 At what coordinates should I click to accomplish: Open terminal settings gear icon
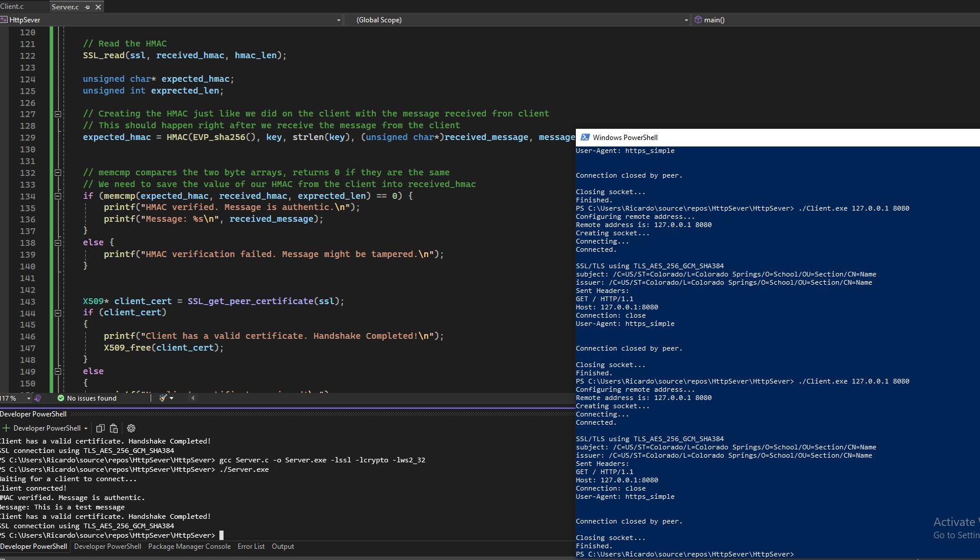[131, 428]
